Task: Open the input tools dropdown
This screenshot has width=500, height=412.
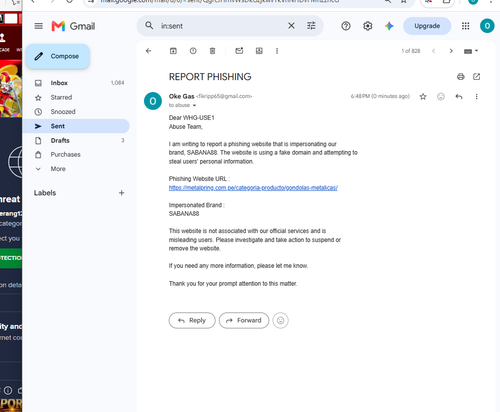Action: point(471,51)
